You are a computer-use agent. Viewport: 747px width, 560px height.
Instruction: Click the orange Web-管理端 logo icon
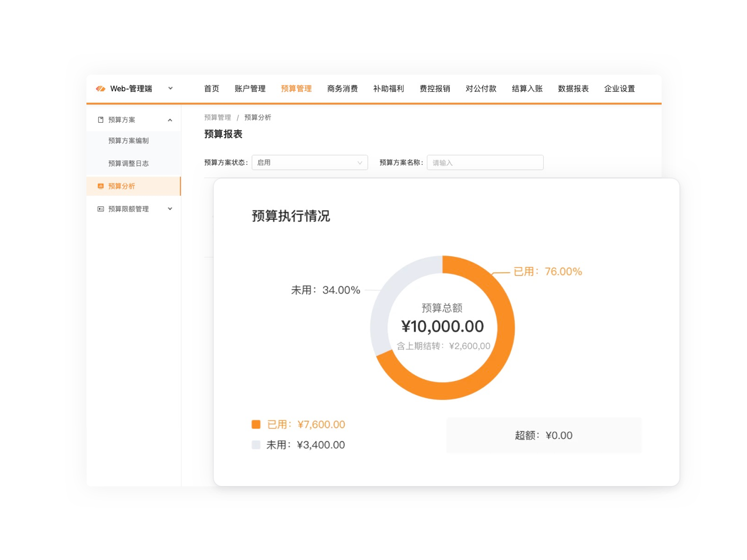coord(100,89)
